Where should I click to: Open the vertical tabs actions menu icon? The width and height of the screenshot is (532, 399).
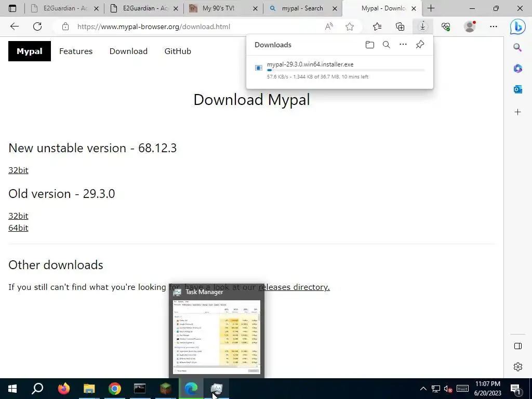12,8
